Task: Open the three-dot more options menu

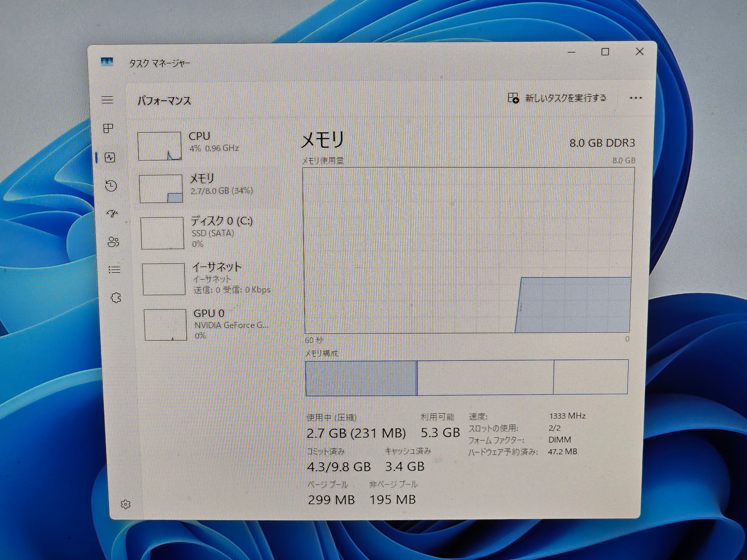Action: click(x=636, y=98)
